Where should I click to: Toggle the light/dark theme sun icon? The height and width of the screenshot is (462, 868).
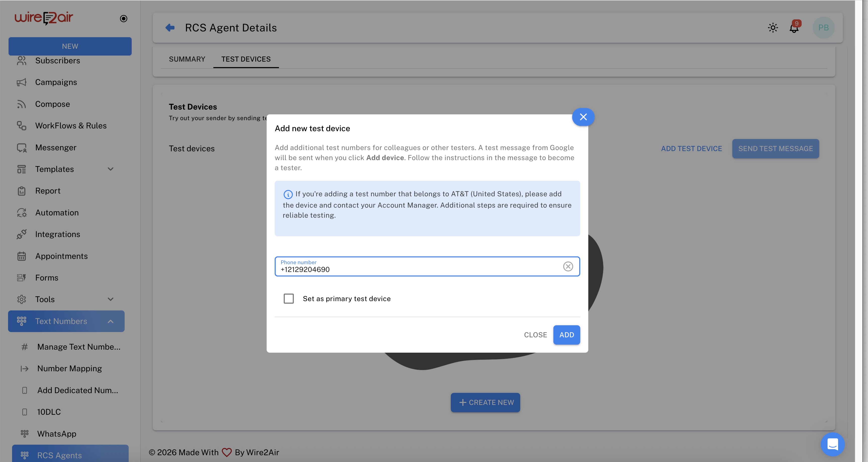[x=773, y=28]
